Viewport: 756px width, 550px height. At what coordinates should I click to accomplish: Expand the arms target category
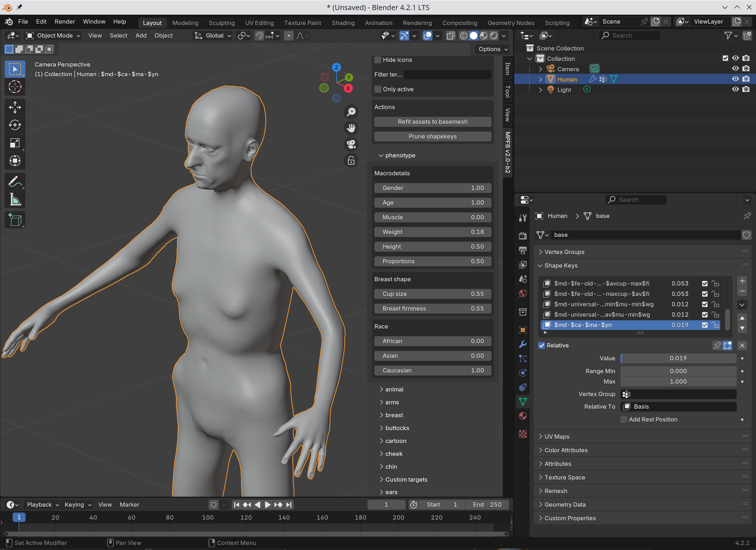392,402
